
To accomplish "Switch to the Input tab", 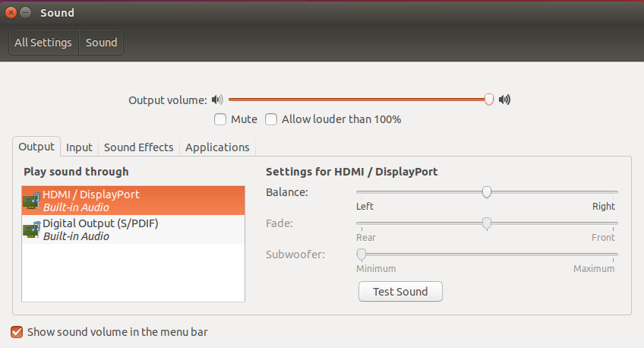I will (x=79, y=147).
